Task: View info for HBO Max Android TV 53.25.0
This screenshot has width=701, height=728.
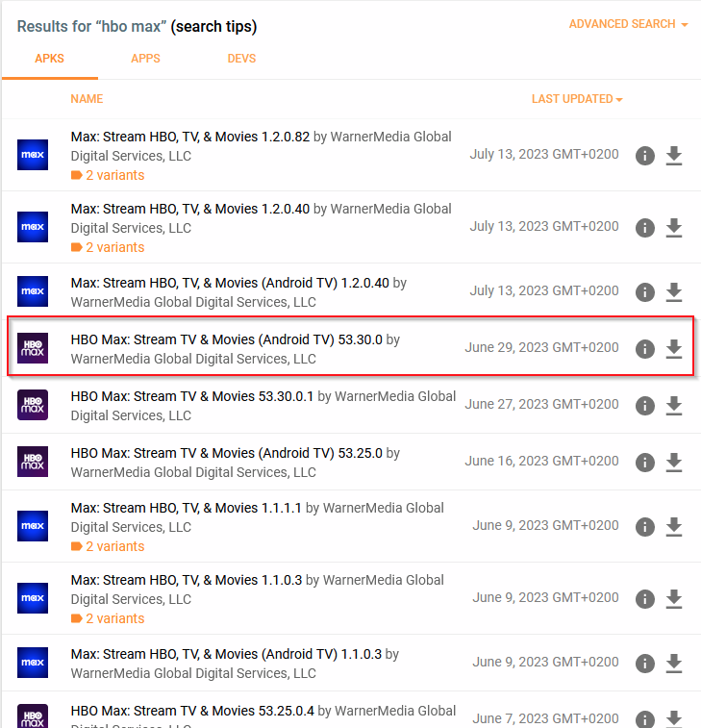Action: 645,462
